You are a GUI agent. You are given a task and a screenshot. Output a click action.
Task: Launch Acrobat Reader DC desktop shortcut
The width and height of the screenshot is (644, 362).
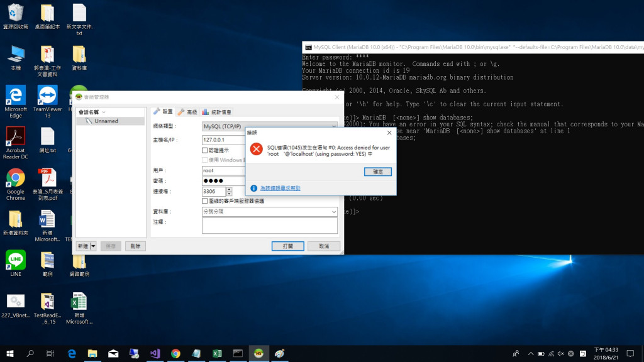point(16,143)
